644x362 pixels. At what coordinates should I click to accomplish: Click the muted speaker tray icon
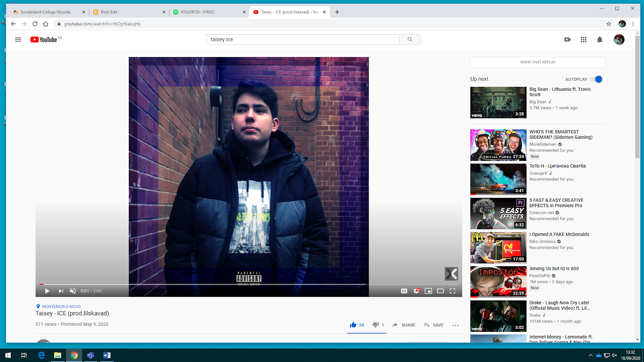pos(615,355)
